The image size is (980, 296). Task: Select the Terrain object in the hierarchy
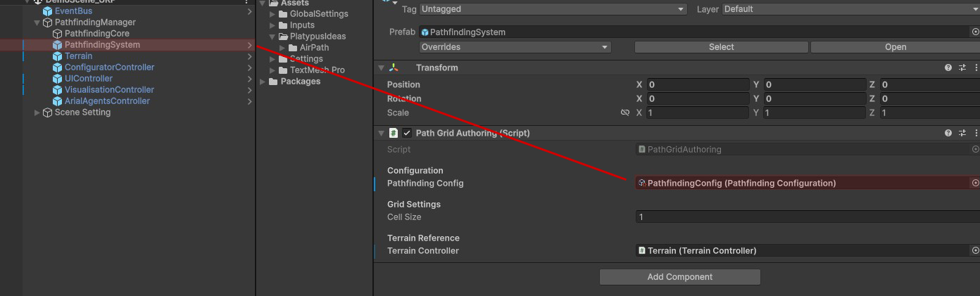pos(78,56)
